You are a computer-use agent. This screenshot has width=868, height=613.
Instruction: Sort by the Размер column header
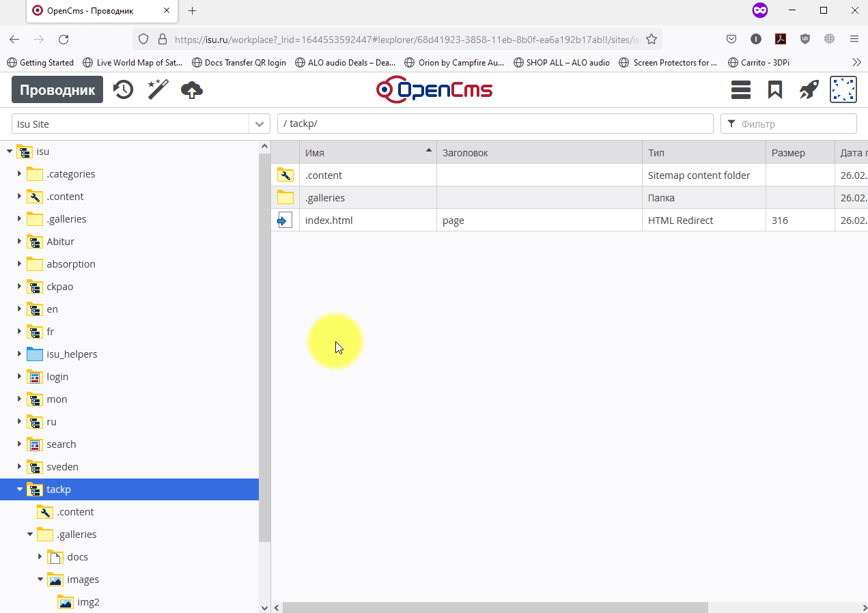[789, 152]
